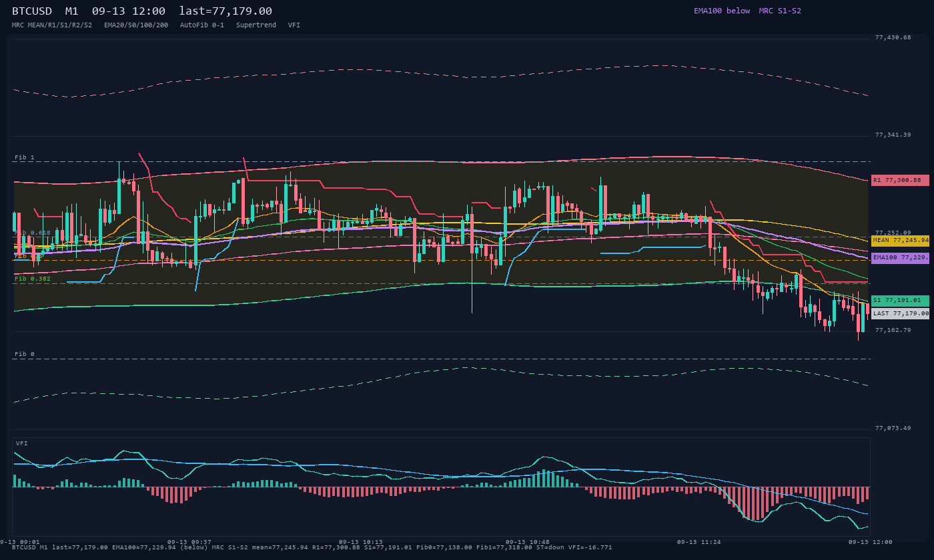Select the yellow MEAN 77,245.94 price tag
The width and height of the screenshot is (934, 560).
[x=900, y=241]
